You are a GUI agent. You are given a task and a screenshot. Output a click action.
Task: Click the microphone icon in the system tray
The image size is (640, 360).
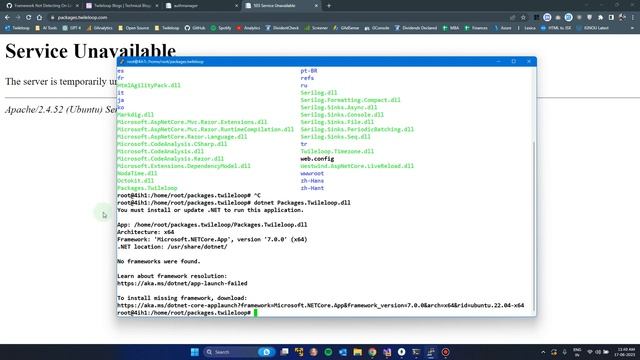pos(564,352)
